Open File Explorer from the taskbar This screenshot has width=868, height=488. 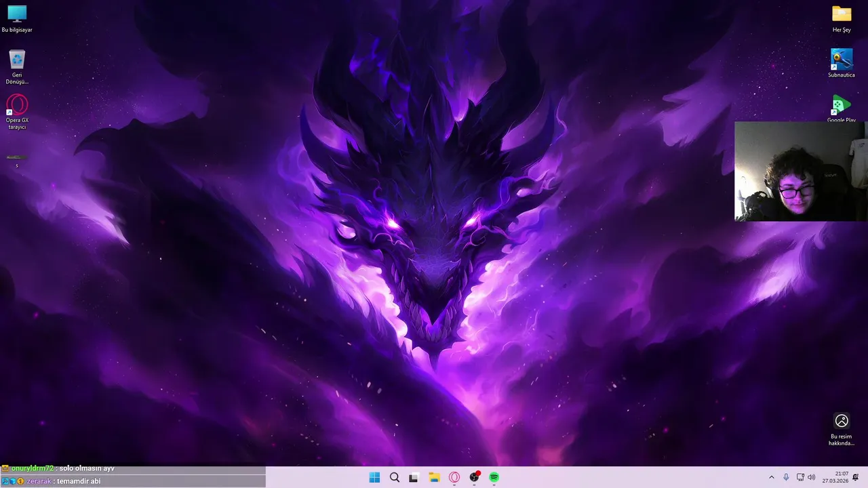[x=434, y=477]
